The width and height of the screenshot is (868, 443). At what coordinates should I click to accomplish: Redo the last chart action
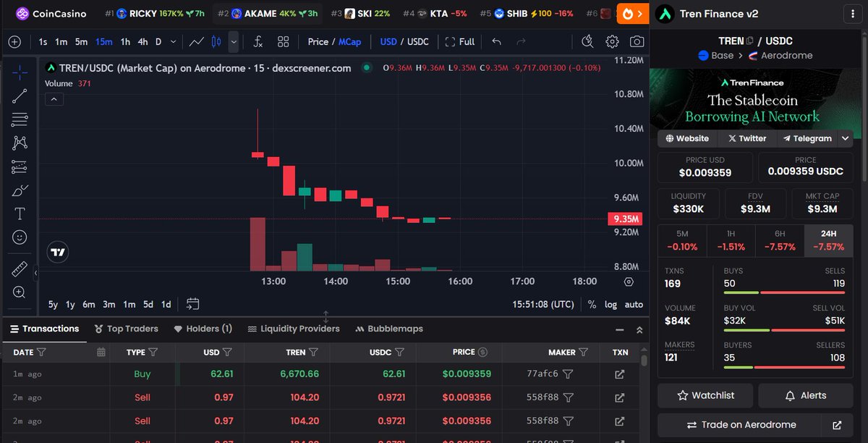521,42
